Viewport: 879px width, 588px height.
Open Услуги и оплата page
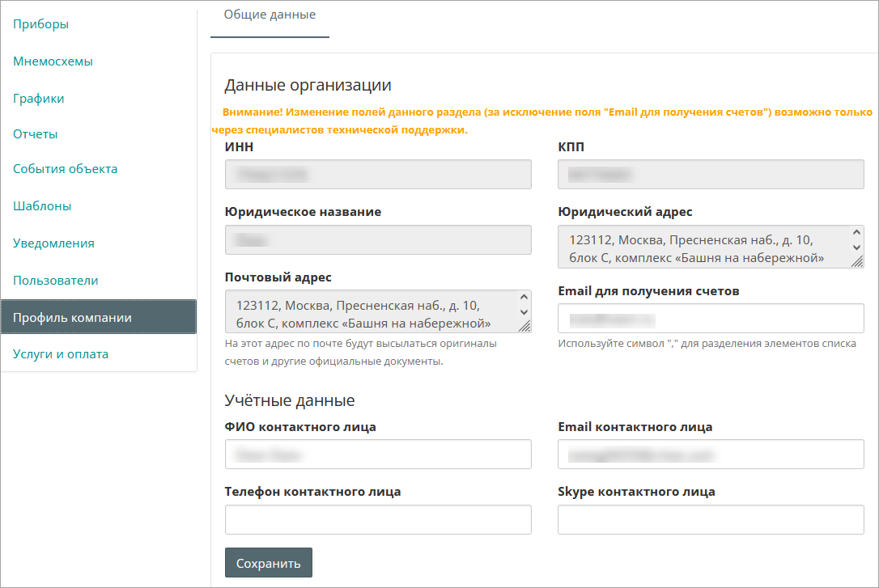pyautogui.click(x=61, y=354)
